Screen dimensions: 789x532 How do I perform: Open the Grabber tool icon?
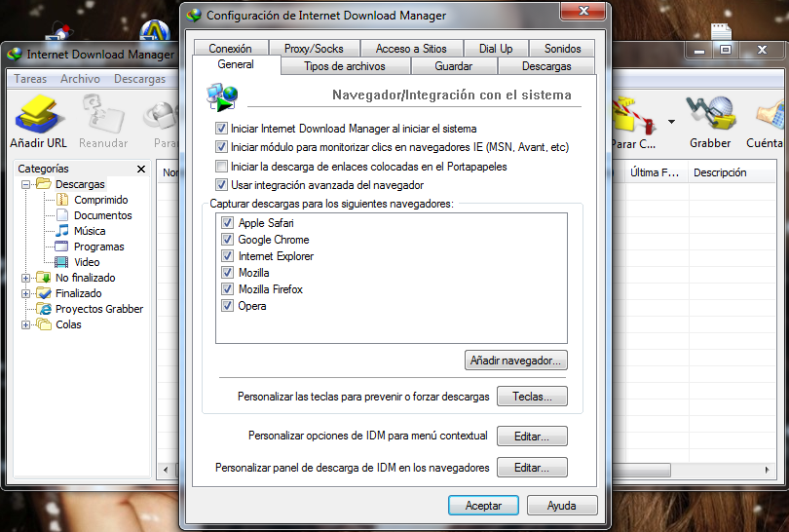tap(710, 115)
